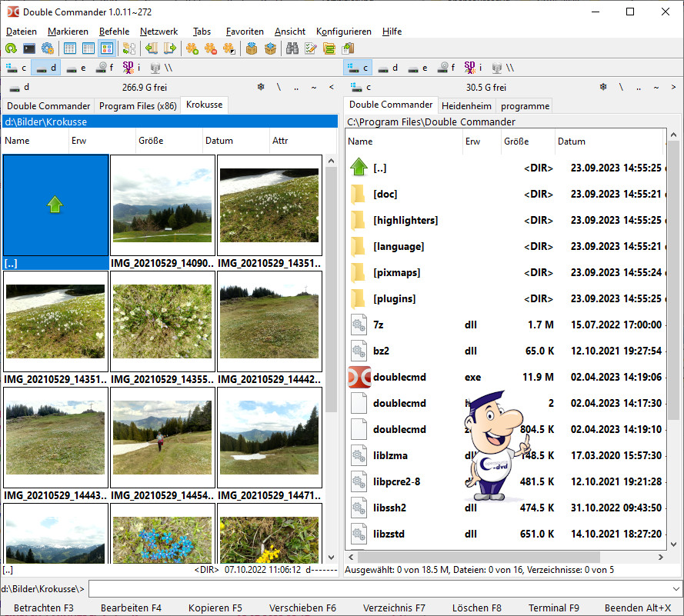Viewport: 684px width, 616px height.
Task: Open right panel drive c dropdown
Action: point(362,87)
